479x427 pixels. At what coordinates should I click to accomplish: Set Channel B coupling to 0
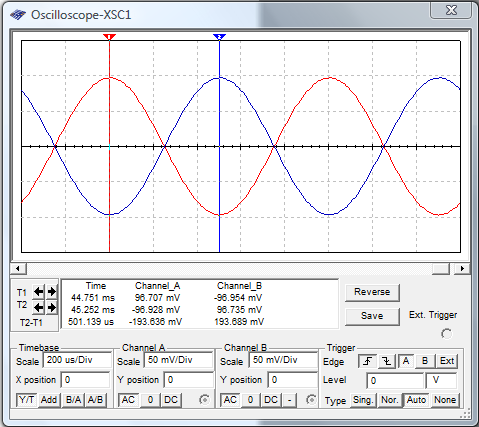click(250, 400)
